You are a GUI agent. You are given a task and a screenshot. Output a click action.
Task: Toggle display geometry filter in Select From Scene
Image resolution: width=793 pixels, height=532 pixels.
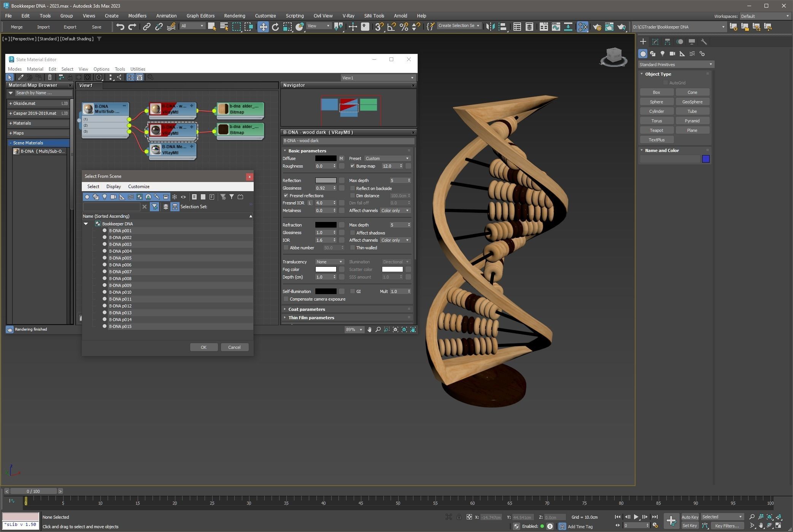87,197
